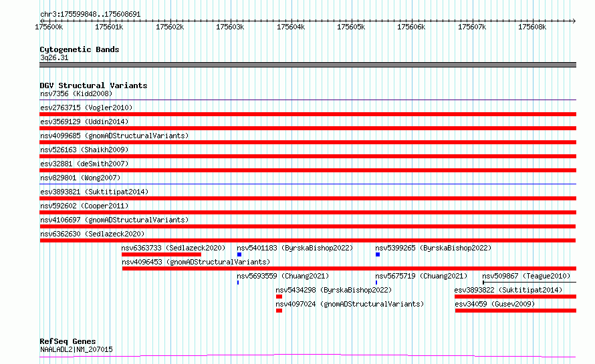Select the blue square below nsv5401183
The width and height of the screenshot is (595, 364).
[239, 254]
